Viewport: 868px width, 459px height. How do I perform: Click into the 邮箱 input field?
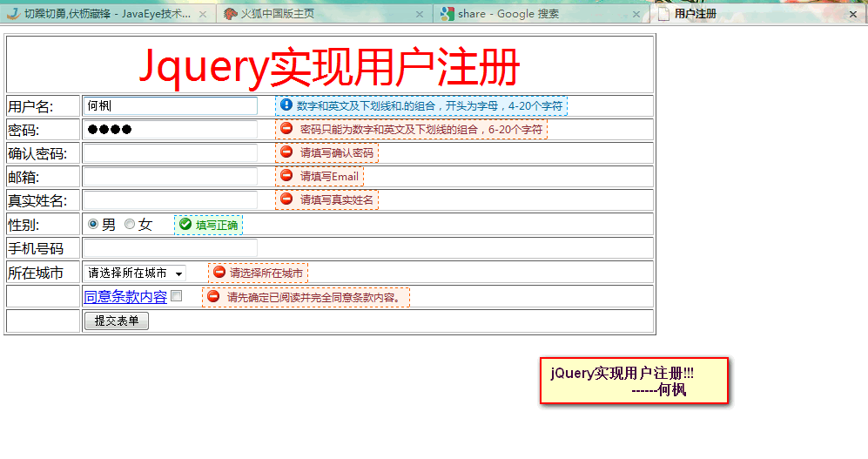(171, 177)
